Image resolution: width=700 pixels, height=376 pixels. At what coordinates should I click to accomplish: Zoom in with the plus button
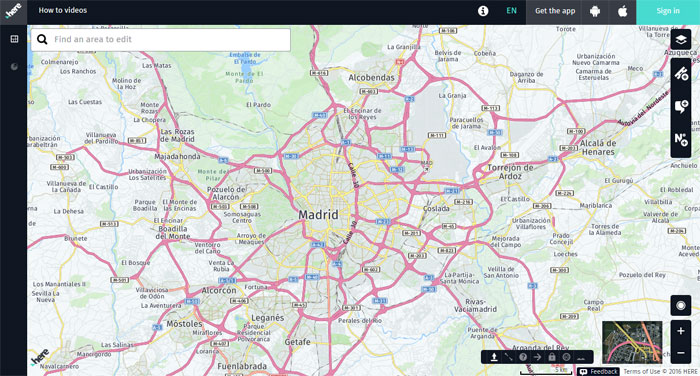click(681, 331)
